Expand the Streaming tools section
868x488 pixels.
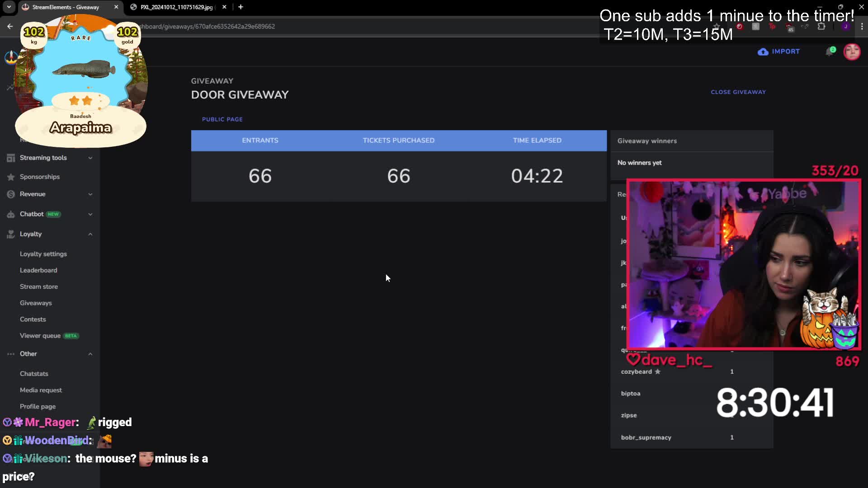(90, 158)
